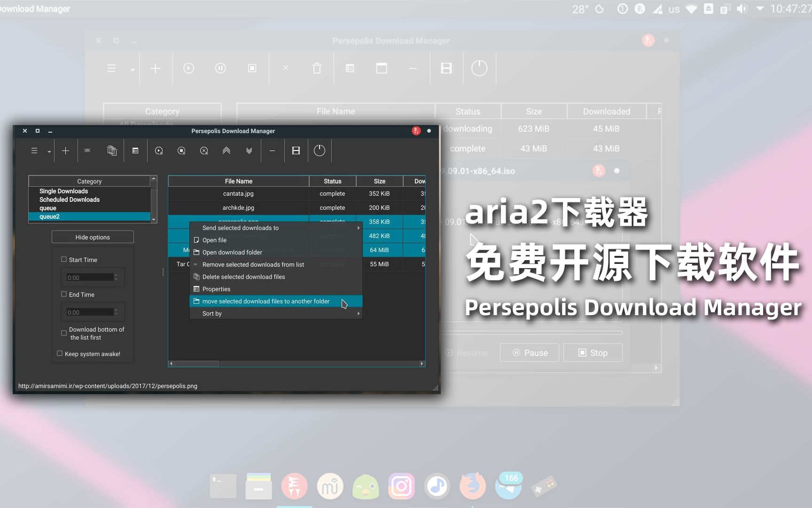This screenshot has height=508, width=812.
Task: Select Delete selected download files
Action: [x=276, y=277]
